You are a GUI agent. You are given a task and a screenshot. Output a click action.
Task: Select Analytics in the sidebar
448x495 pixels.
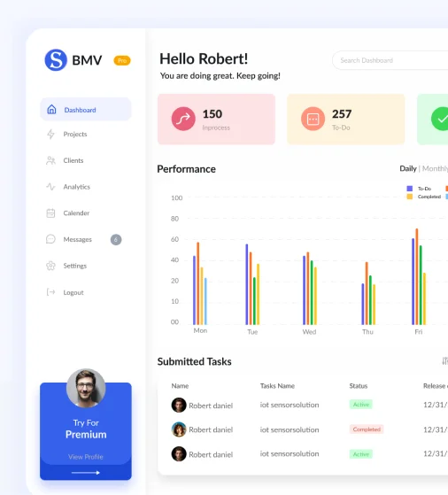point(77,187)
